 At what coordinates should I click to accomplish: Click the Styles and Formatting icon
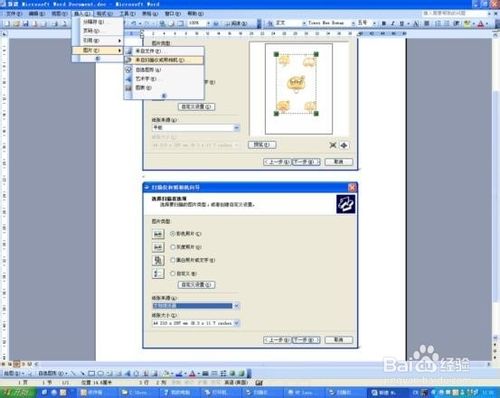tap(270, 23)
